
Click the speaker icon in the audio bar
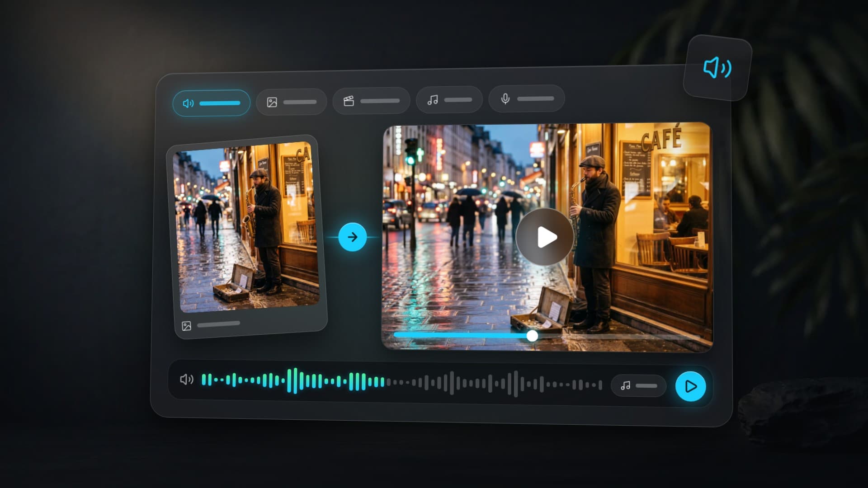click(x=186, y=379)
